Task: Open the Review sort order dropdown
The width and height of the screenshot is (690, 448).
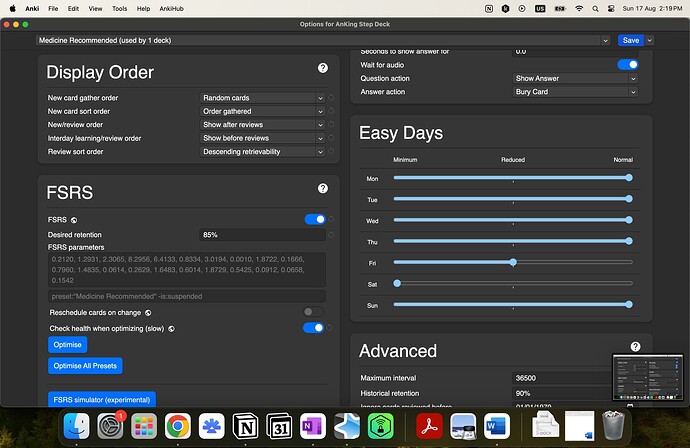Action: click(263, 152)
